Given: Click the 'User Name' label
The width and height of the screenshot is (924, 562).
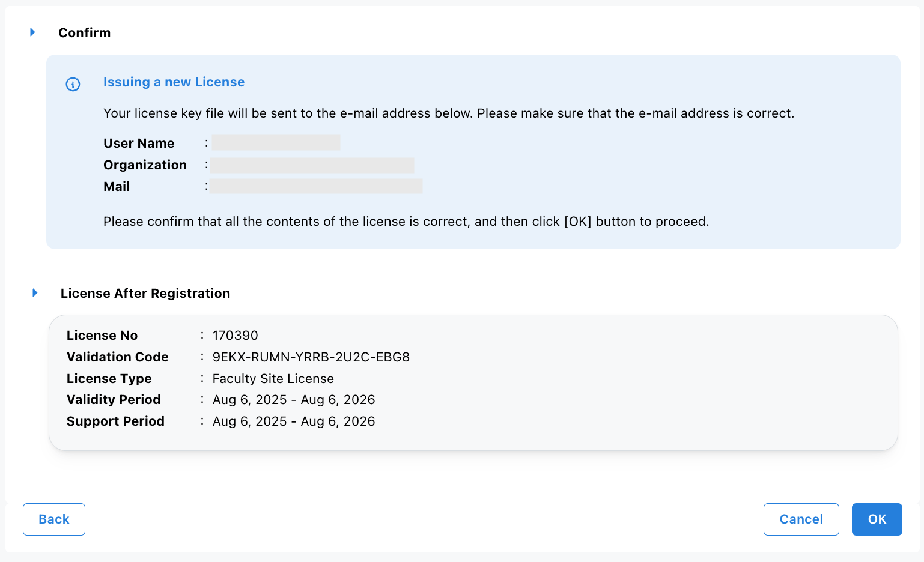Looking at the screenshot, I should pos(139,144).
